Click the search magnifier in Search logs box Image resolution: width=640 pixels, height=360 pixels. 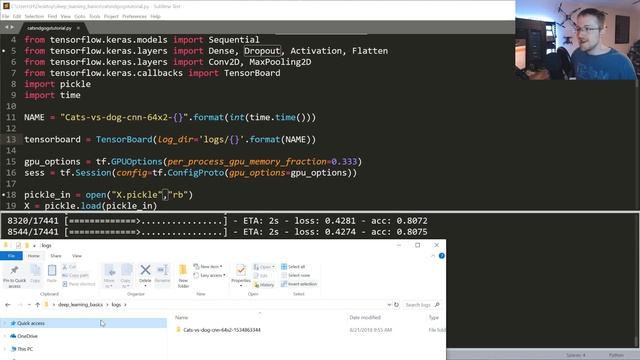click(437, 305)
